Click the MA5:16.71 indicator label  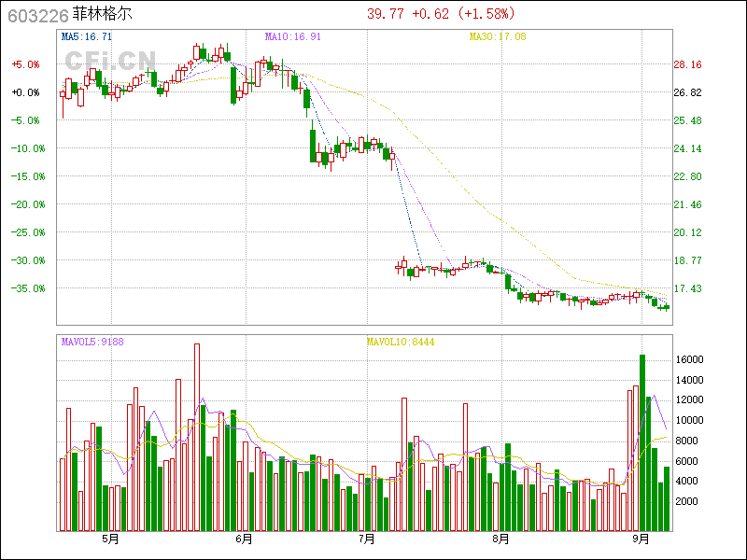(87, 37)
